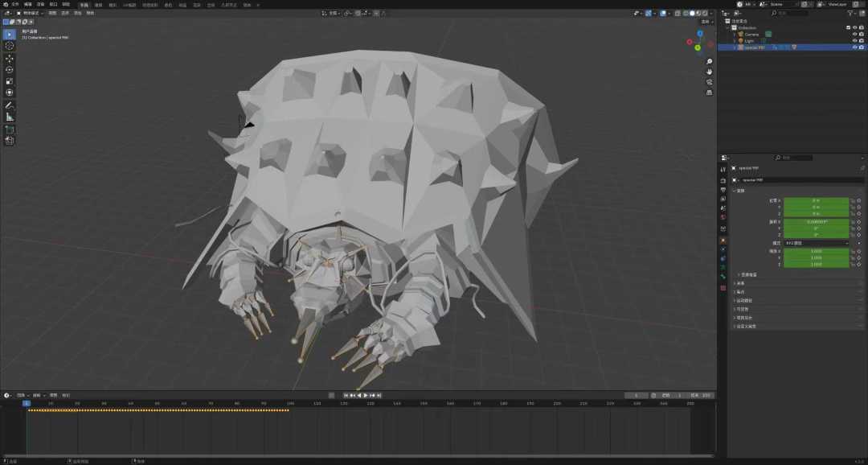
Task: Switch perspective/orthographic with the grid icon
Action: (709, 93)
